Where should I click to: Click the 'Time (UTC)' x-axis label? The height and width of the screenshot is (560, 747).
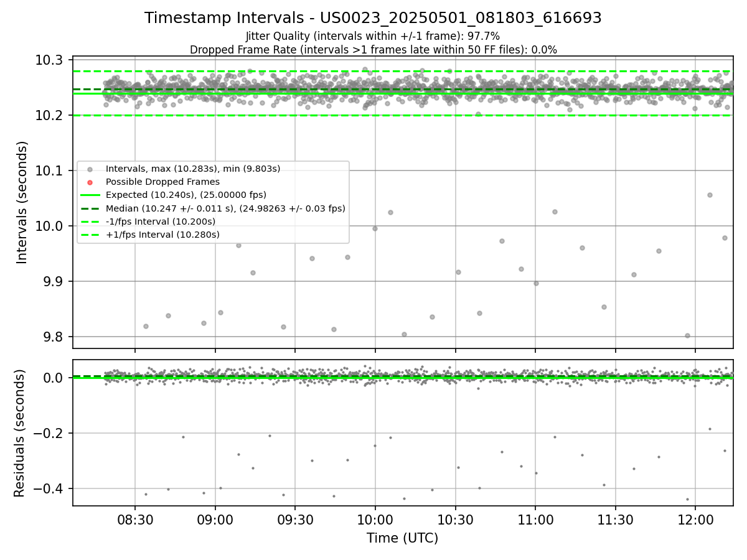(402, 538)
